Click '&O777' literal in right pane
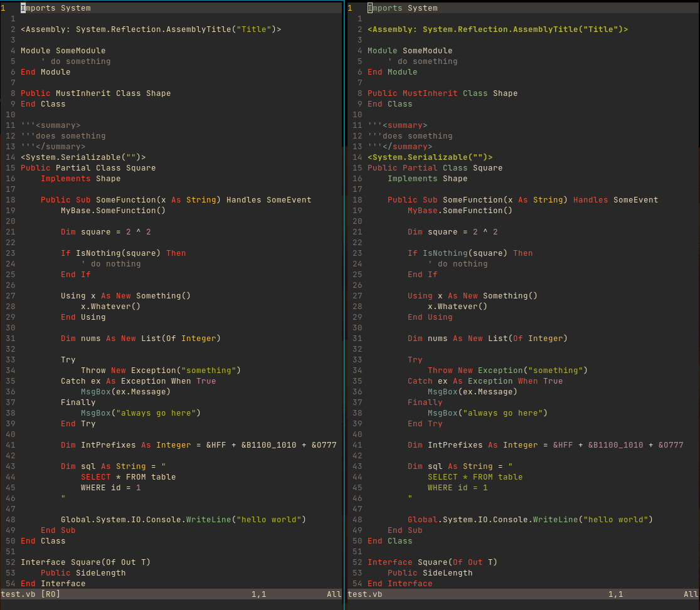 point(671,445)
